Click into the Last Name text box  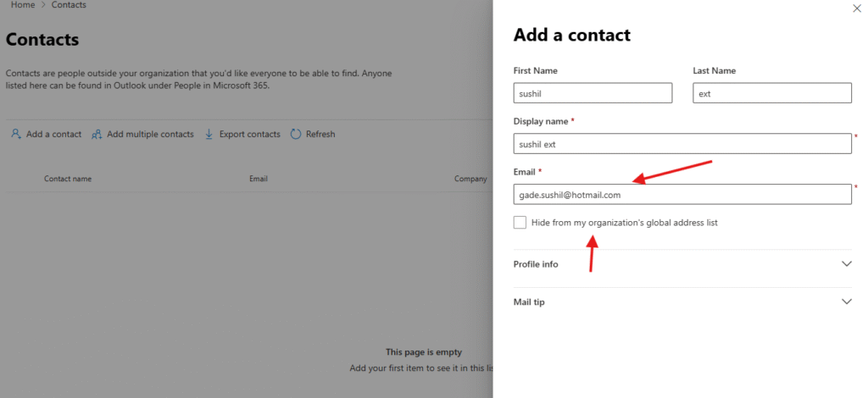(771, 93)
